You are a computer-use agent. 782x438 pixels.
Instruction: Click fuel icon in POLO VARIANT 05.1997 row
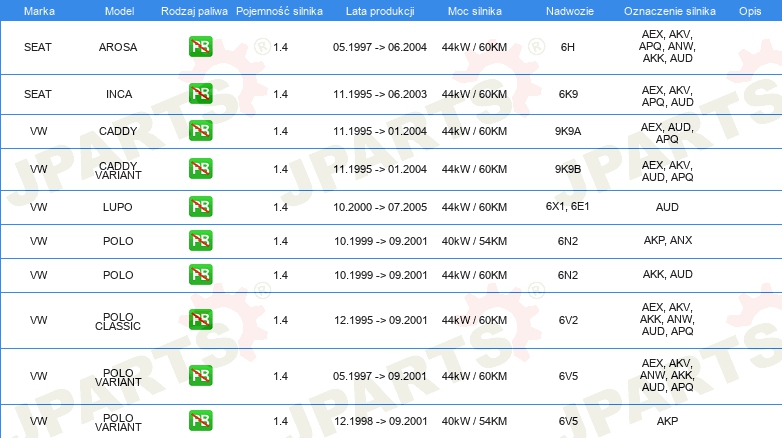pos(200,376)
